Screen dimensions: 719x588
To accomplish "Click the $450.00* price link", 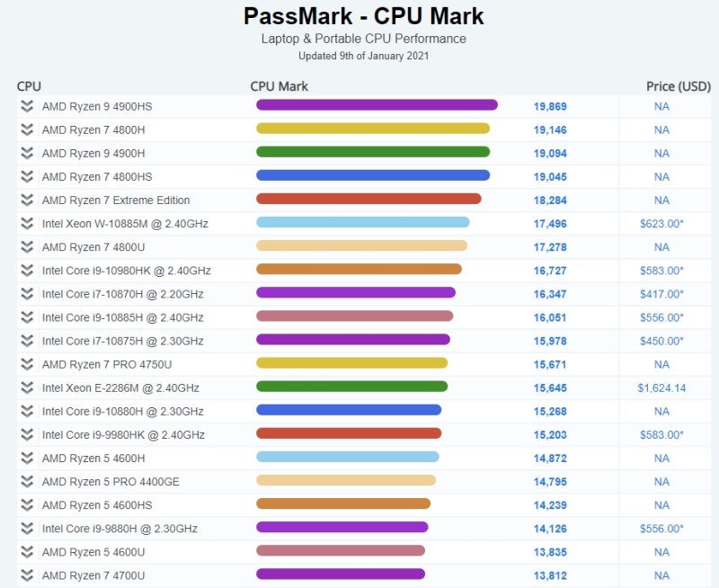I will point(661,341).
